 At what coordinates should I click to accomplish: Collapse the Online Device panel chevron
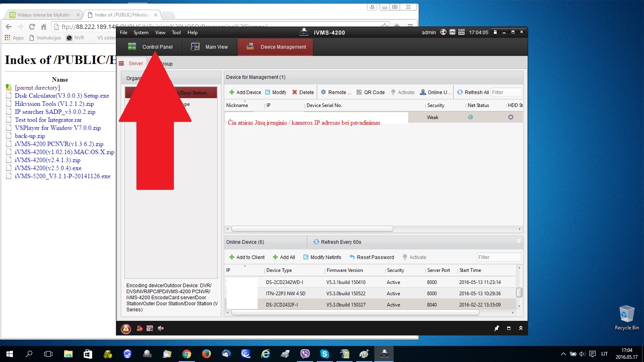(x=519, y=241)
